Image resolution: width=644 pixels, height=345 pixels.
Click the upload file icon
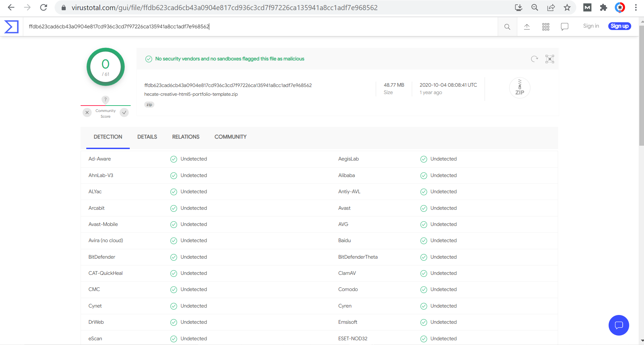(527, 27)
